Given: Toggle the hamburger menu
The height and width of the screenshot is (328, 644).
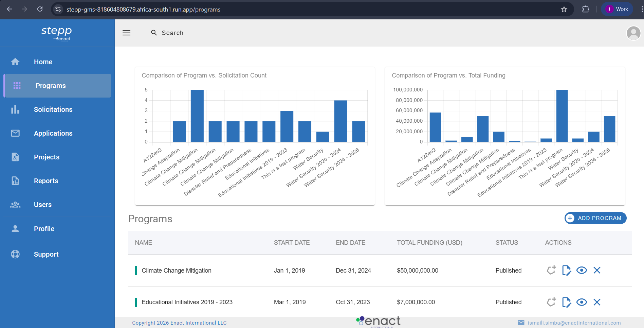Looking at the screenshot, I should click(x=126, y=33).
